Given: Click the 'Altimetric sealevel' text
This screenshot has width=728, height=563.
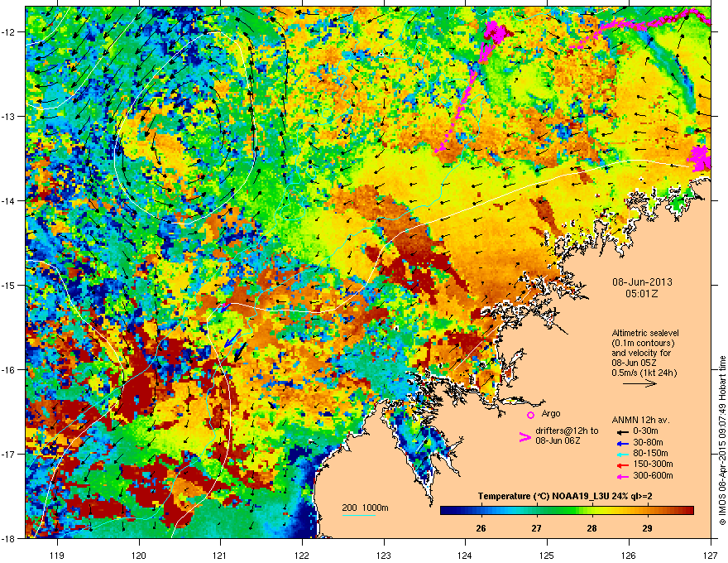Looking at the screenshot, I should (645, 333).
